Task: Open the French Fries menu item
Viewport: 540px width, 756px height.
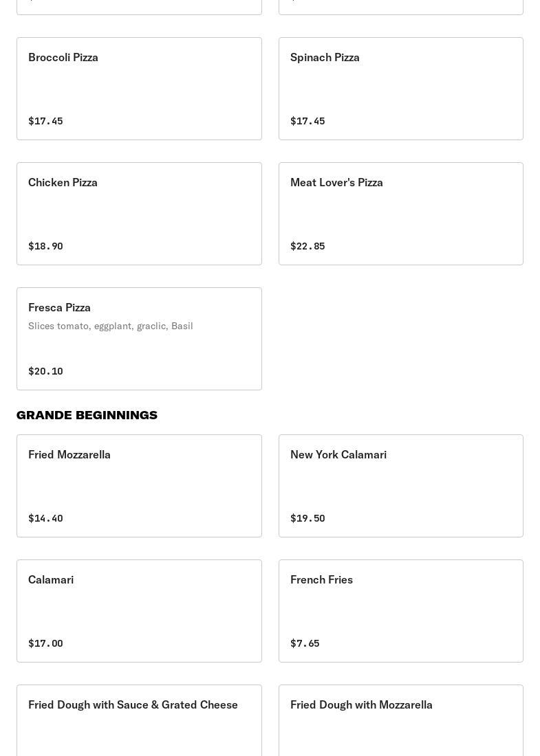Action: (x=400, y=611)
